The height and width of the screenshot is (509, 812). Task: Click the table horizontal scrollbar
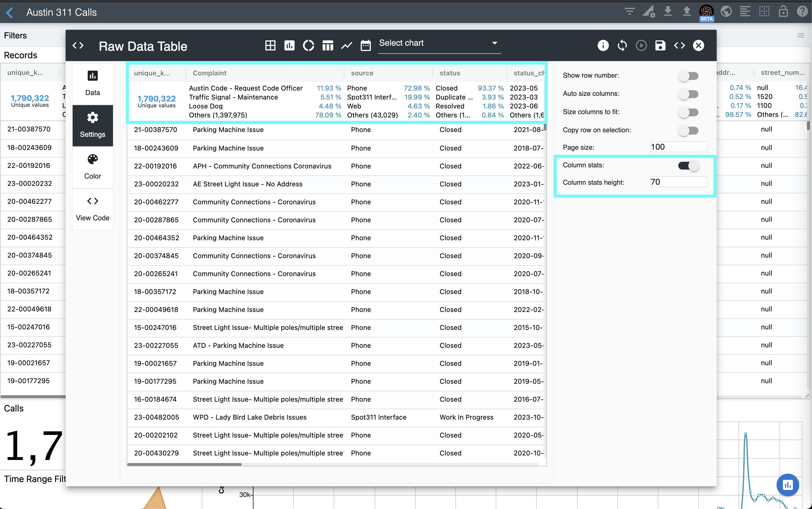coord(184,464)
